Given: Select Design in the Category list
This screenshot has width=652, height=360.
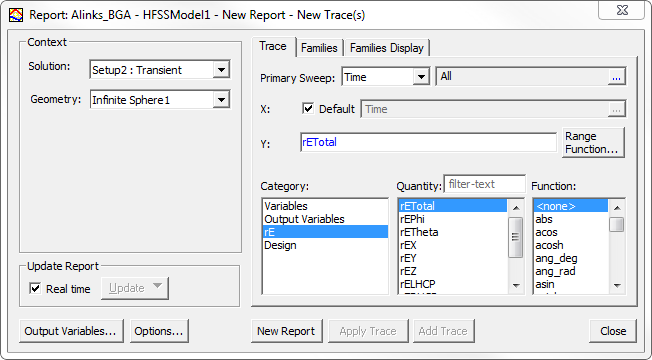Looking at the screenshot, I should coord(326,245).
